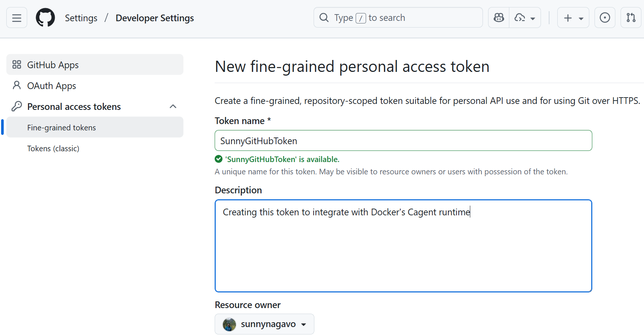Focus the Token name input field
Image resolution: width=644 pixels, height=336 pixels.
coord(403,141)
